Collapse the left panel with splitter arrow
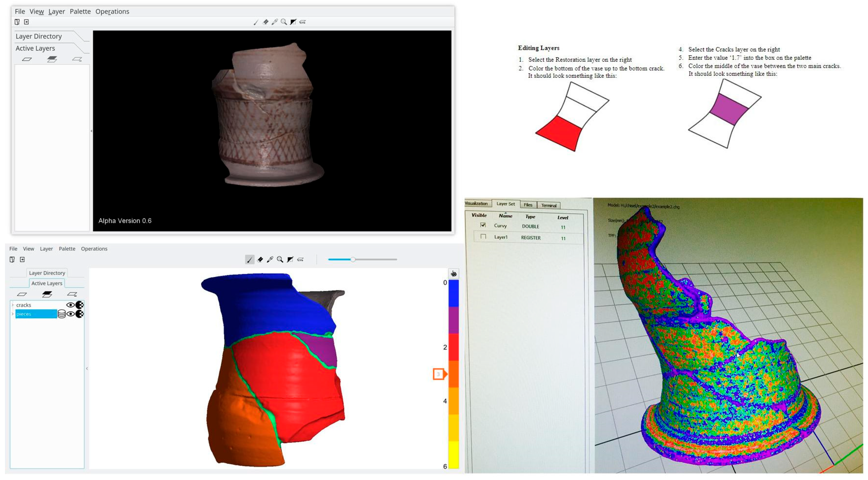 click(87, 369)
